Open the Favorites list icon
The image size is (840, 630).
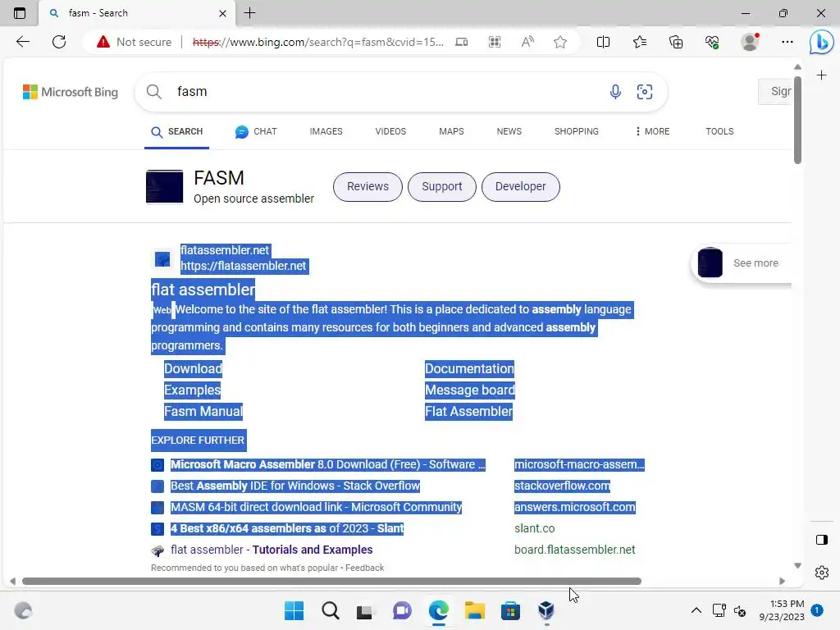click(640, 42)
